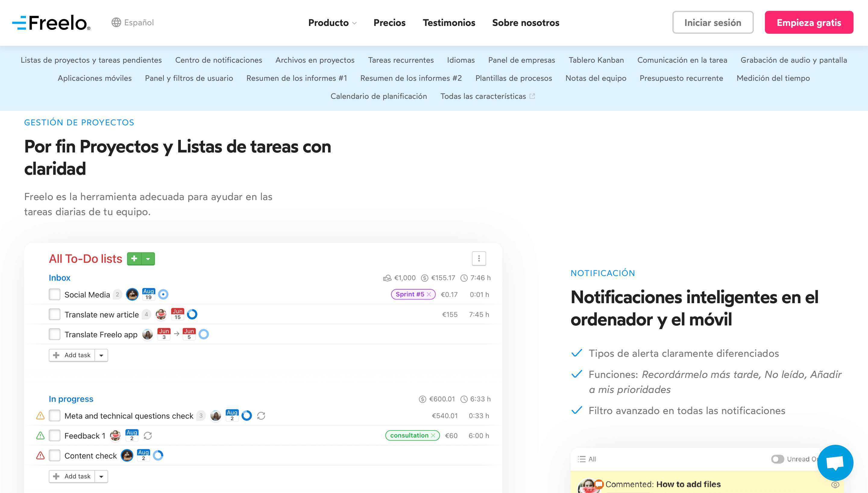Enable the Unread Only toggle
868x493 pixels.
coord(778,459)
